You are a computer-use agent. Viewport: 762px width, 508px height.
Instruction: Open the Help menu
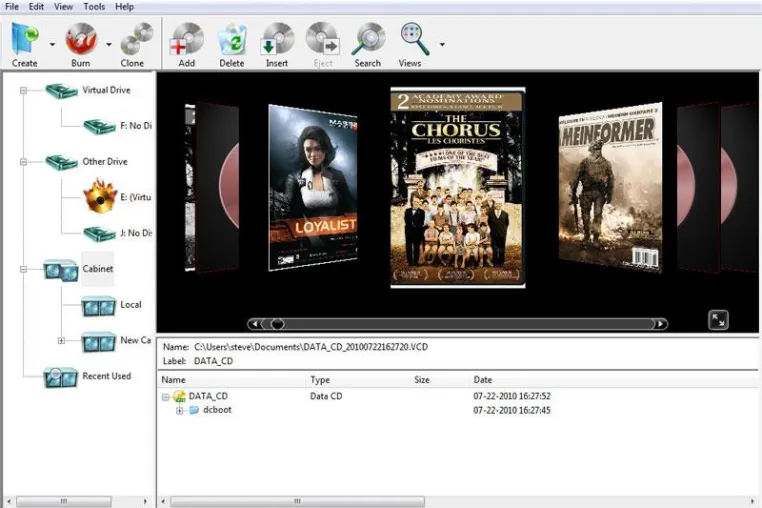tap(124, 7)
